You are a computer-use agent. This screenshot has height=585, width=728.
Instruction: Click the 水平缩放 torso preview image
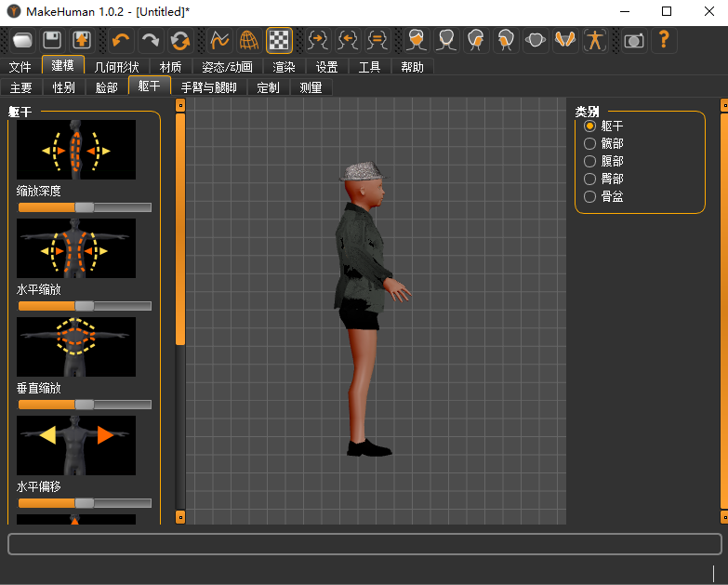(x=76, y=248)
